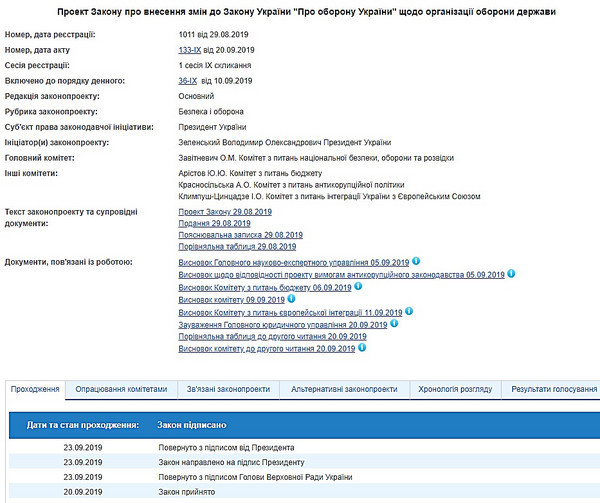600x503 pixels.
Task: Click info icon beside Висновок комітету до другого читання
Action: (361, 348)
